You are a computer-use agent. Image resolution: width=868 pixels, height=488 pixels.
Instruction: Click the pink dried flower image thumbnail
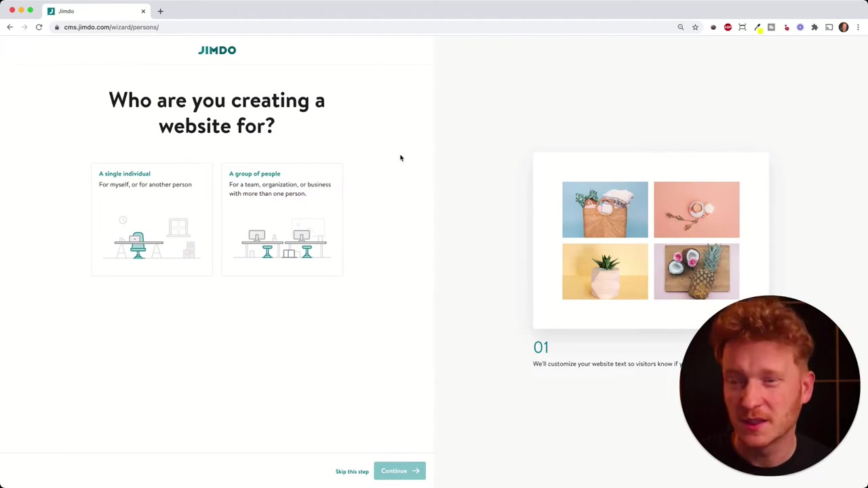point(696,209)
